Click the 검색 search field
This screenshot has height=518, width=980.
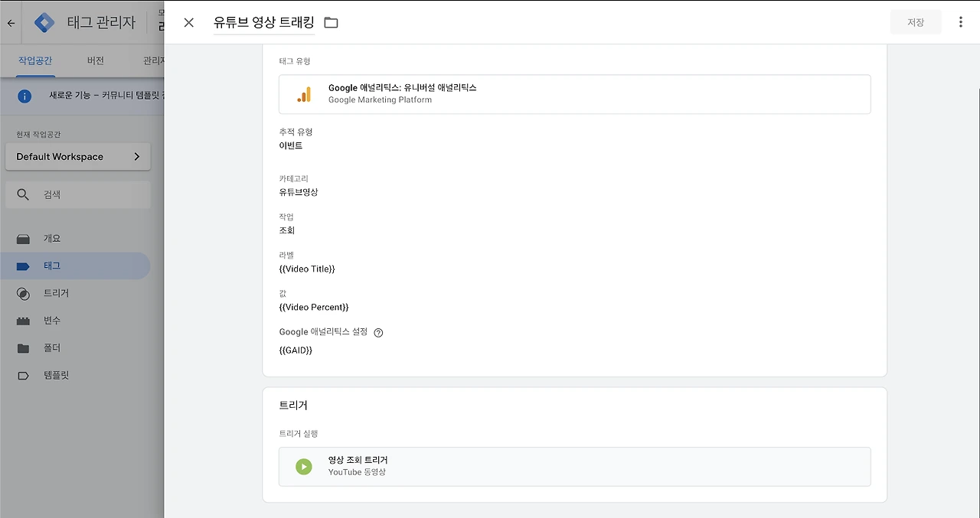point(78,195)
